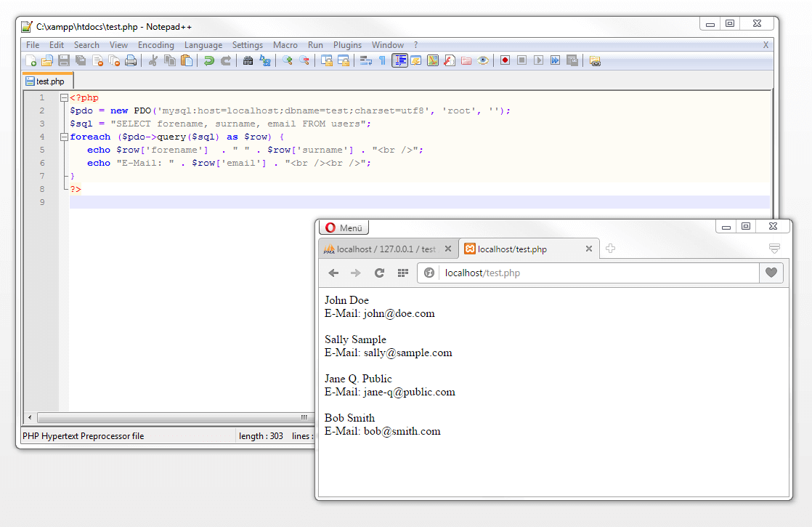Play back the recorded macro icon

coord(539,60)
